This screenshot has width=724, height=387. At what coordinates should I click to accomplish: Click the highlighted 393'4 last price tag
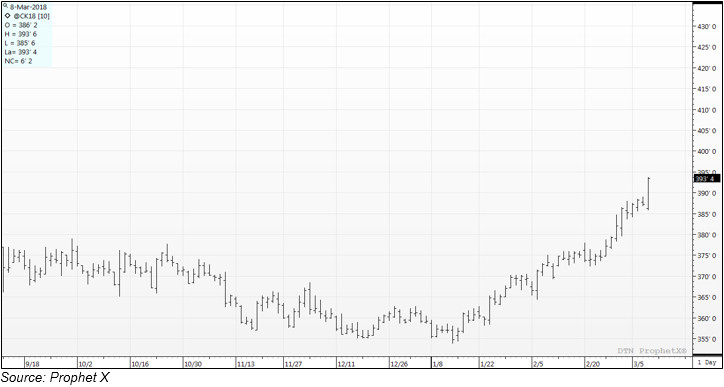click(707, 179)
